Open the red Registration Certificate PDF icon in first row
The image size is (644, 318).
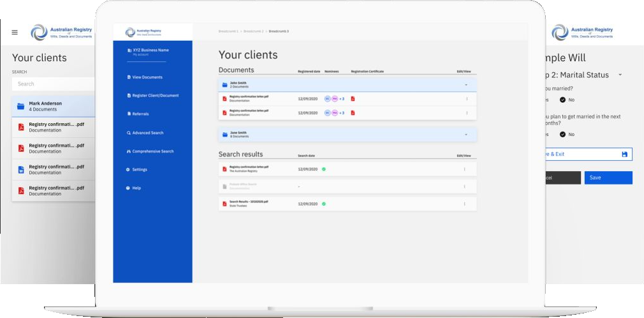coord(353,99)
